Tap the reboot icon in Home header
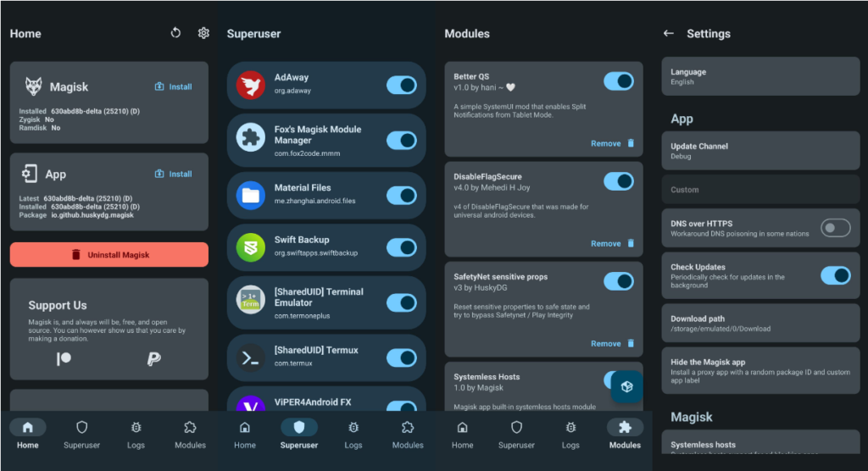This screenshot has width=868, height=471. coord(176,33)
